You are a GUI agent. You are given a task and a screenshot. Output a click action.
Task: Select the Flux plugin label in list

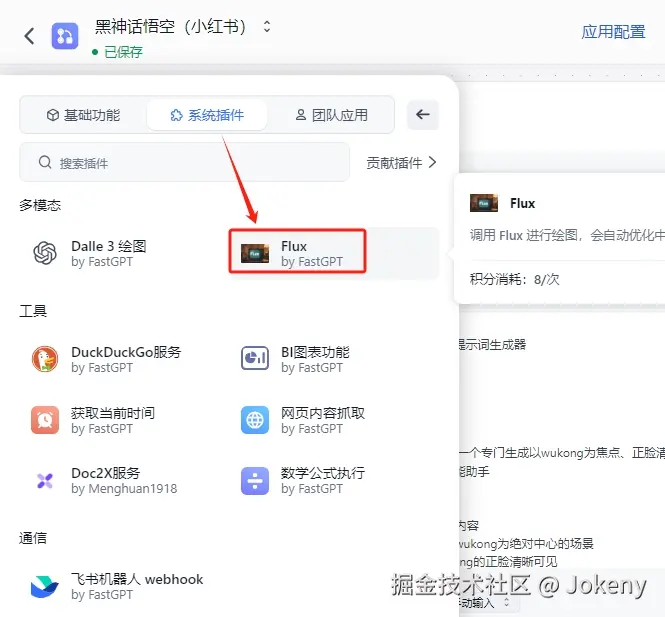[294, 246]
